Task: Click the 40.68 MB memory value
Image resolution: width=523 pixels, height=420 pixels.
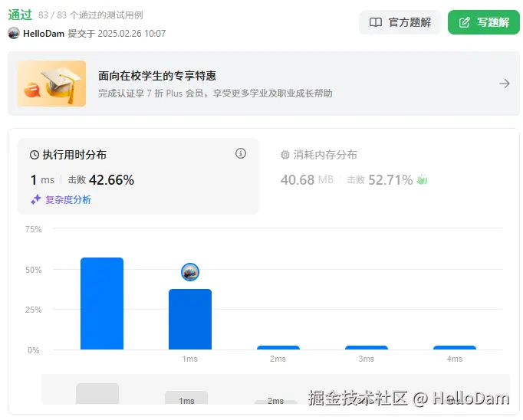Action: (307, 180)
